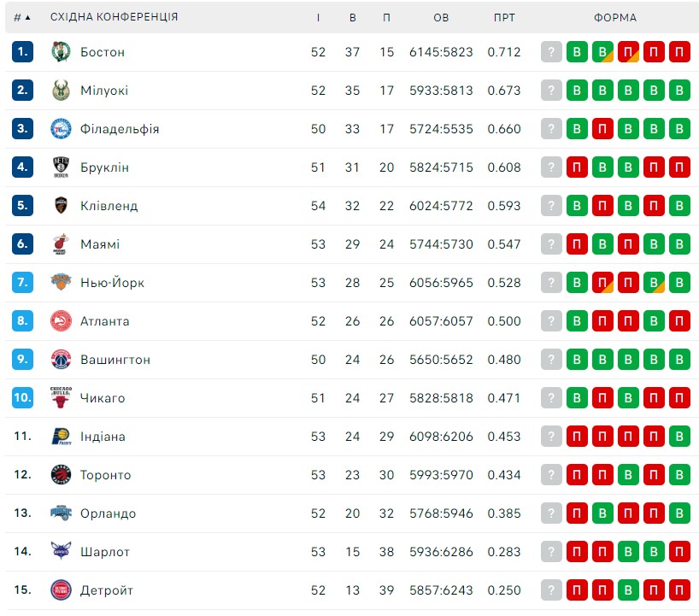Open the Philadelphia 76ers logo
The width and height of the screenshot is (699, 616).
pos(61,129)
